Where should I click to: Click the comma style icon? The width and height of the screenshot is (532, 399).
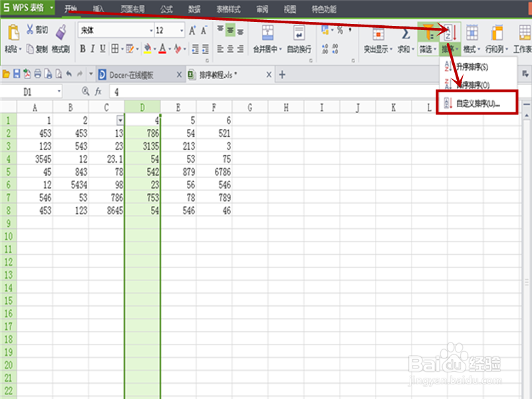click(x=350, y=30)
